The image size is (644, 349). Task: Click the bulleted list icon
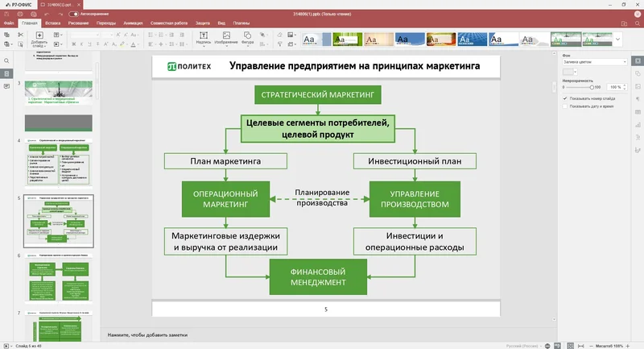pos(151,35)
